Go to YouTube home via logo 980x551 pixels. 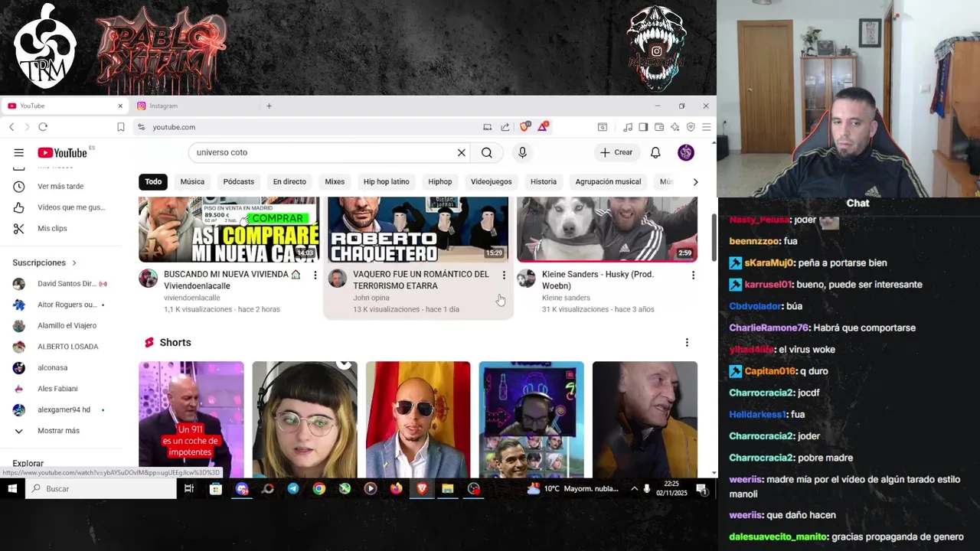pos(62,153)
